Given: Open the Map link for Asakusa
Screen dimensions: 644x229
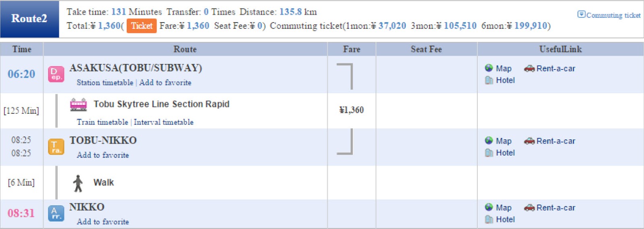Looking at the screenshot, I should [504, 69].
